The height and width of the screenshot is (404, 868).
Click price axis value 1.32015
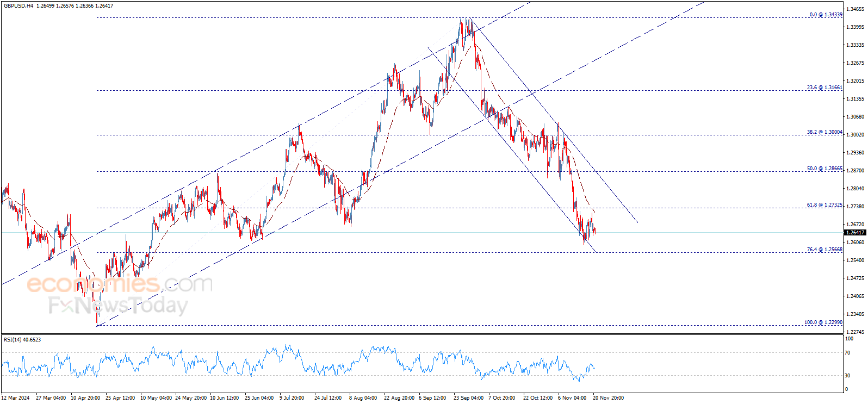click(x=855, y=81)
